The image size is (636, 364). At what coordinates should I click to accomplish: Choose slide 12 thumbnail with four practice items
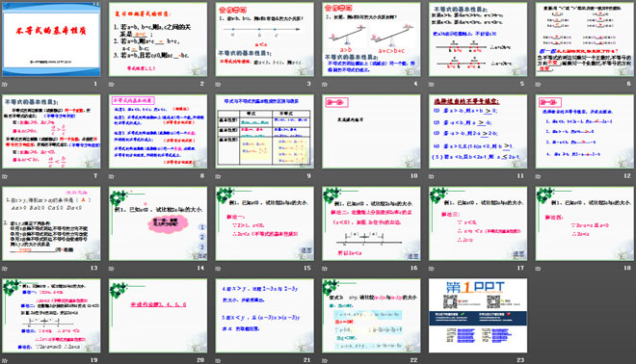tap(585, 131)
